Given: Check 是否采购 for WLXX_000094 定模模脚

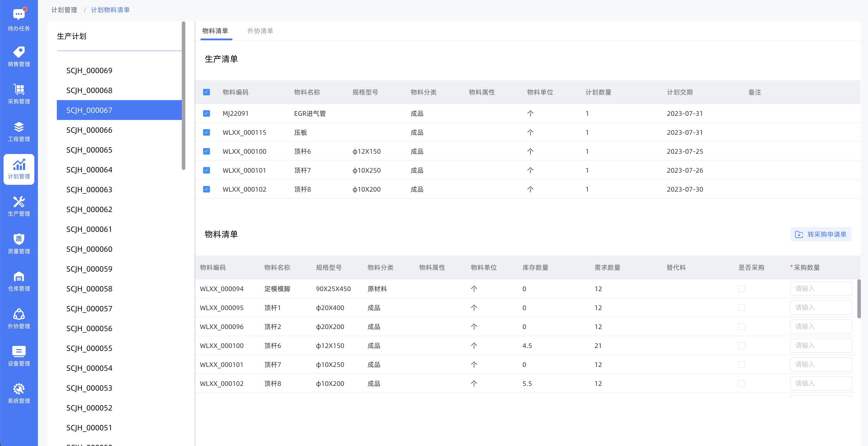Looking at the screenshot, I should (x=742, y=288).
